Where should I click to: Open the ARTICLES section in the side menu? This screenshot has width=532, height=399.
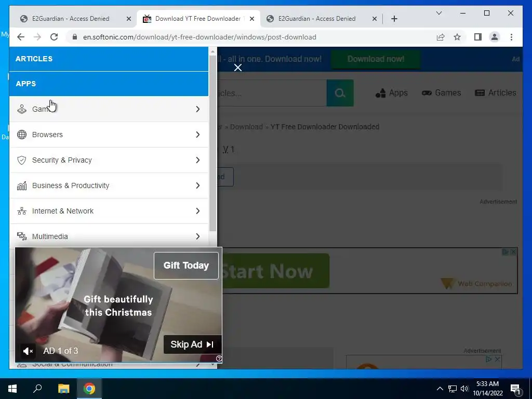click(x=109, y=59)
